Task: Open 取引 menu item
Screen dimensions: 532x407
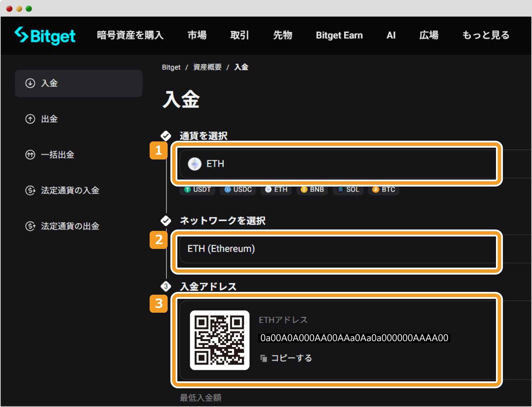Action: [x=240, y=35]
